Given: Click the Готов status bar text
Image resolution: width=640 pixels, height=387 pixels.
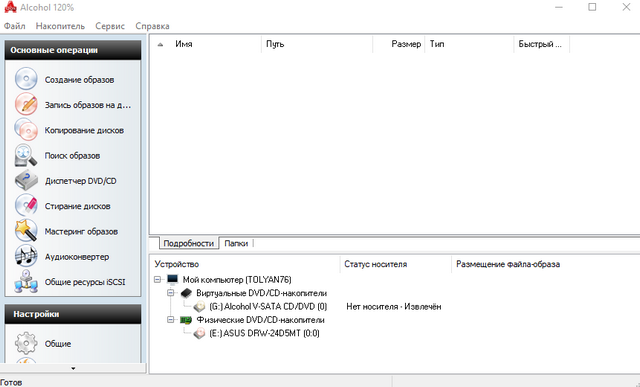Looking at the screenshot, I should [x=11, y=383].
